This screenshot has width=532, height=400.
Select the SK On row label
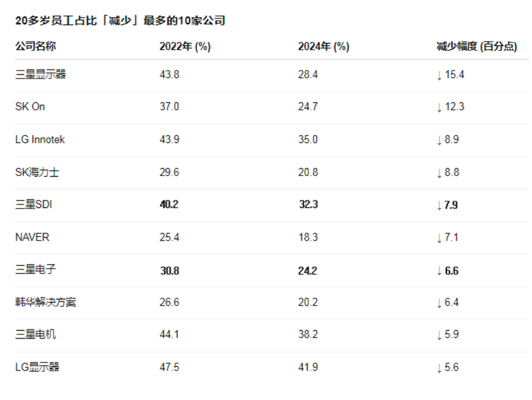click(30, 107)
